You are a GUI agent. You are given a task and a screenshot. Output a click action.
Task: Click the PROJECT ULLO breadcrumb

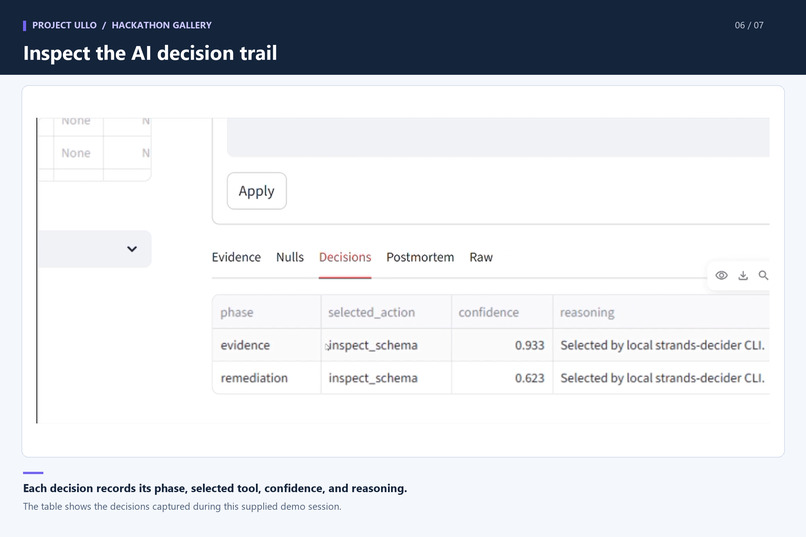click(x=64, y=25)
